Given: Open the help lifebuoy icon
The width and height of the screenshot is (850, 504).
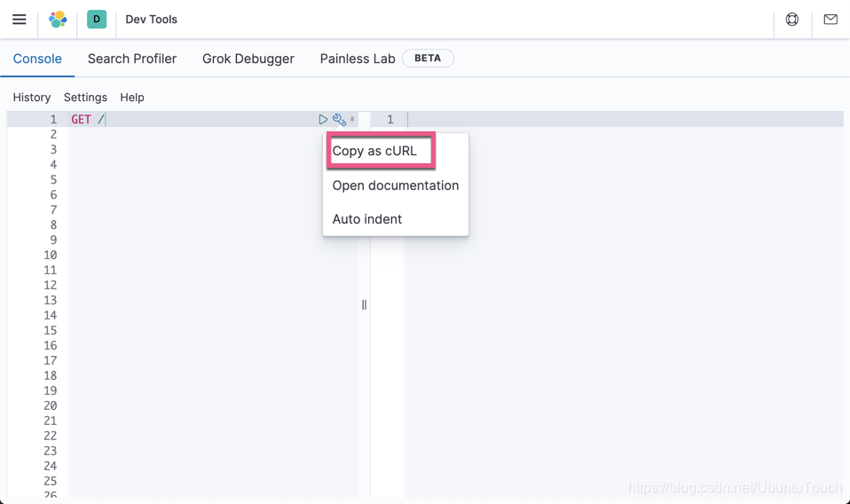Looking at the screenshot, I should [x=792, y=20].
